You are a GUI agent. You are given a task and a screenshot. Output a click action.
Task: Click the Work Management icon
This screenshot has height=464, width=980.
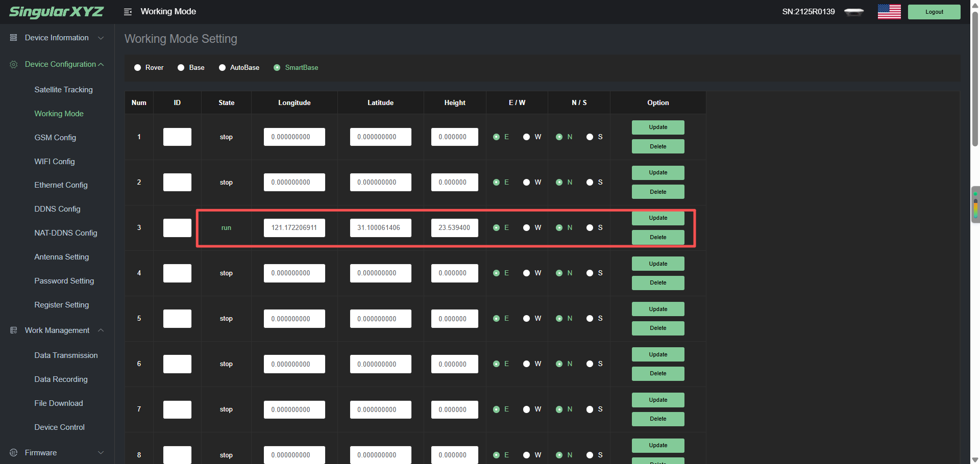(14, 330)
